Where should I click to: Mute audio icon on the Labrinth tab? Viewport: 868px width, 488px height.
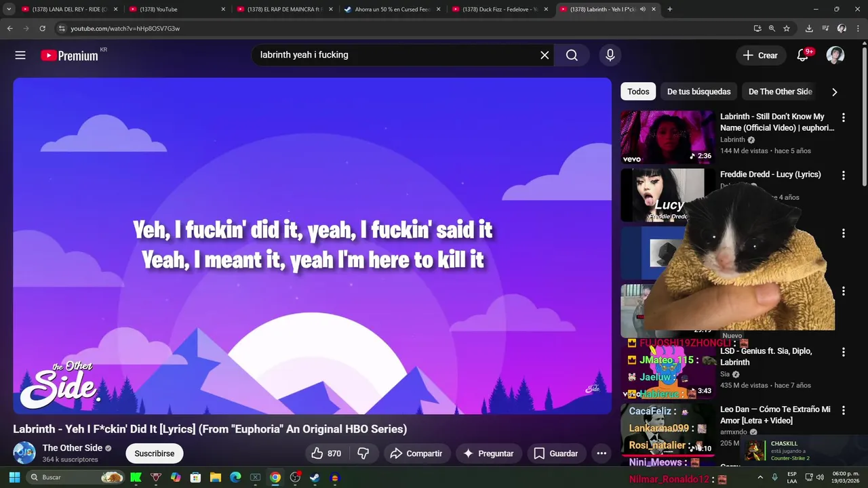pos(643,9)
